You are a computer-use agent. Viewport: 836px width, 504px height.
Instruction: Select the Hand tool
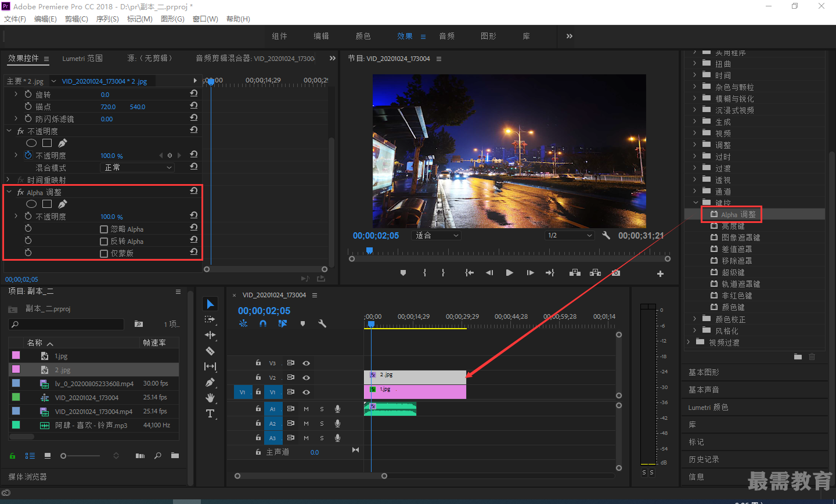(x=210, y=398)
